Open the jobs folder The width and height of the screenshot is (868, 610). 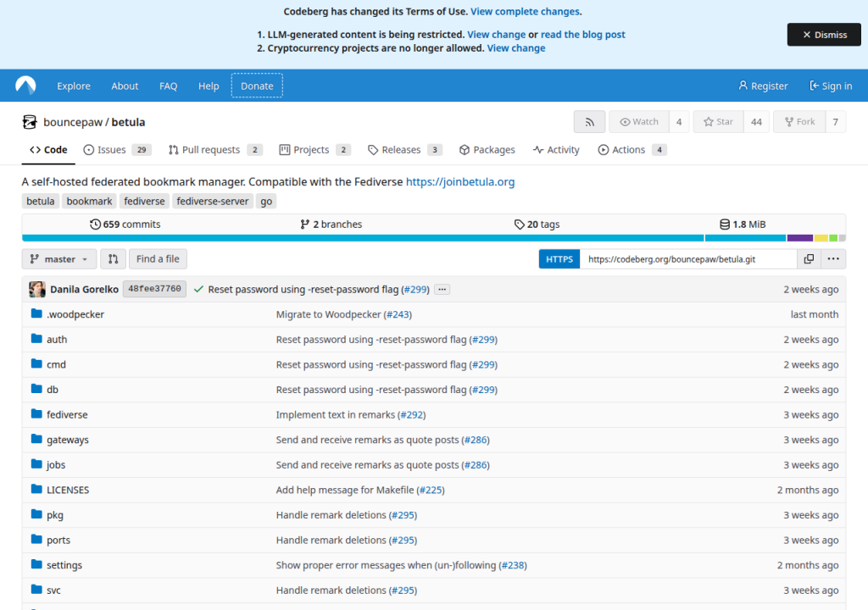56,465
